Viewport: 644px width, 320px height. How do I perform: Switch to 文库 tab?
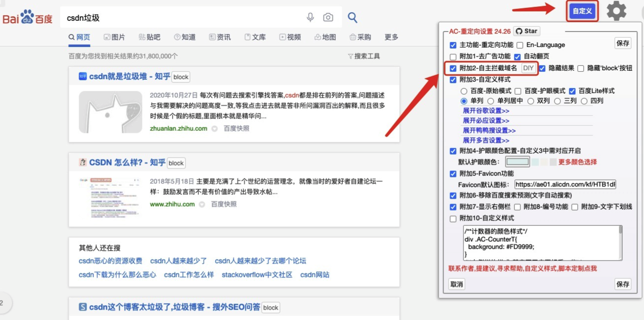coord(255,37)
